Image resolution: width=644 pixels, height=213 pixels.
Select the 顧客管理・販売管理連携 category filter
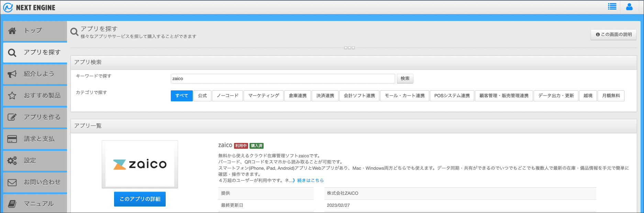click(x=504, y=96)
